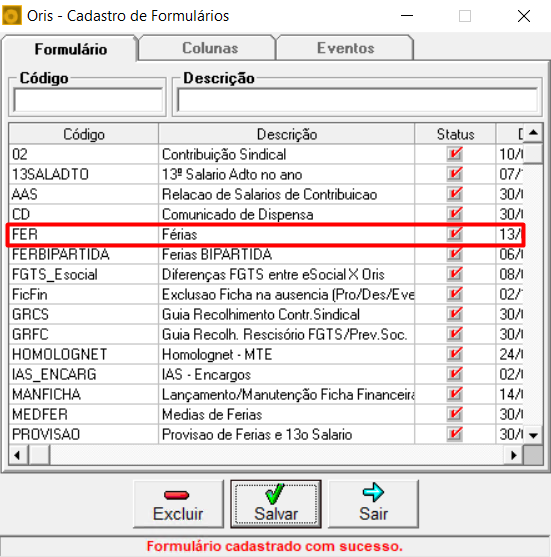Image resolution: width=551 pixels, height=557 pixels.
Task: Select the IAS_ENCARG code cell
Action: (84, 374)
